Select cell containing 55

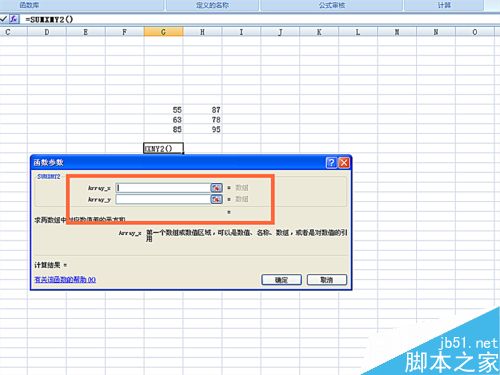click(164, 110)
